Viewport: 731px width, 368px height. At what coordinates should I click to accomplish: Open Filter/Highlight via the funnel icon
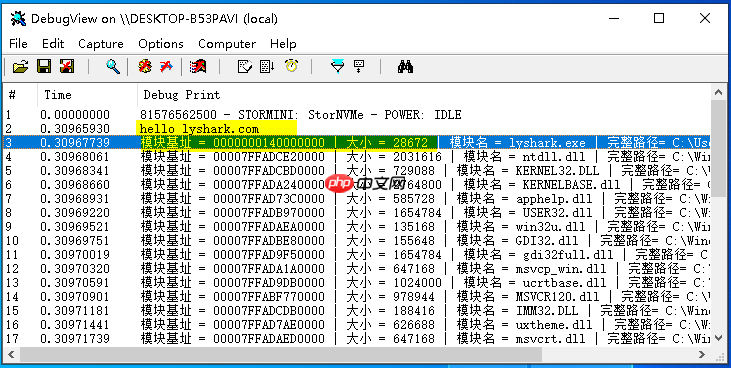(338, 67)
